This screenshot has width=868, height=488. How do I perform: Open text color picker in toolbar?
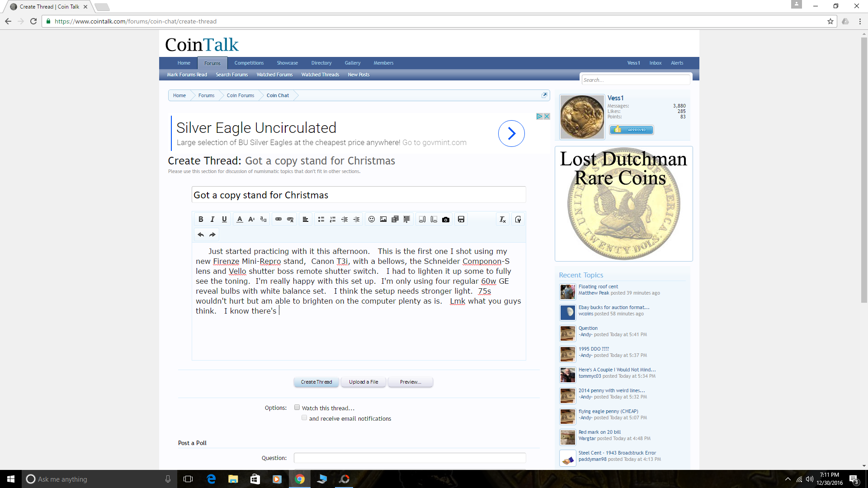coord(240,219)
